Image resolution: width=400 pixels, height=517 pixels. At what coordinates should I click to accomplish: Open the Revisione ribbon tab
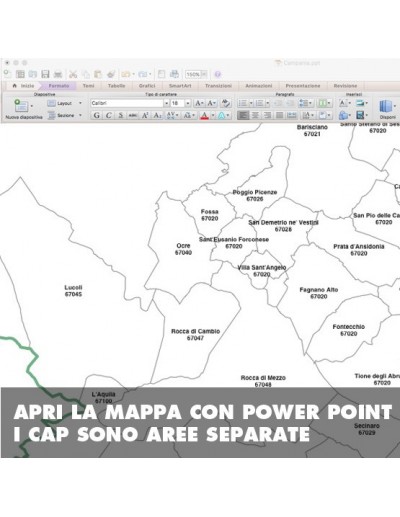345,86
